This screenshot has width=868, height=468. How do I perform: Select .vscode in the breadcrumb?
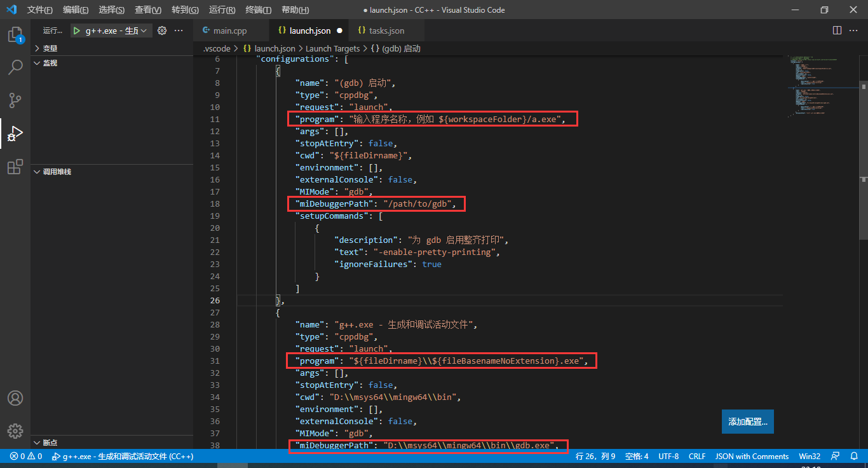coord(217,48)
